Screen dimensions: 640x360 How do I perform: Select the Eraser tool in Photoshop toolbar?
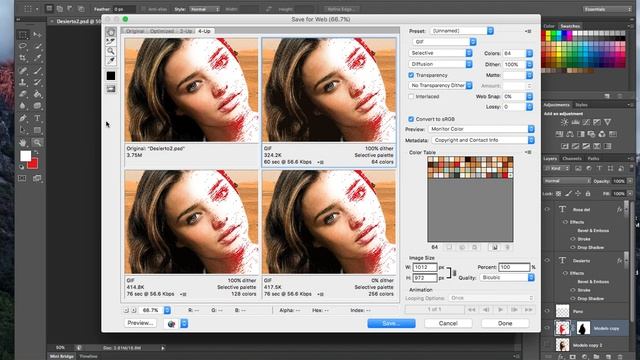[23, 94]
